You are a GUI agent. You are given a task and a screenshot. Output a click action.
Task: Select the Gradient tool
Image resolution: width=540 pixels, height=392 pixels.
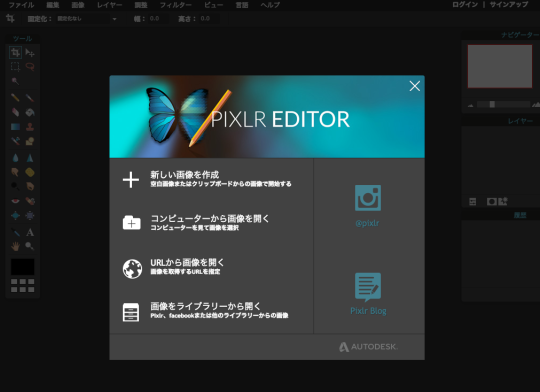pos(15,127)
